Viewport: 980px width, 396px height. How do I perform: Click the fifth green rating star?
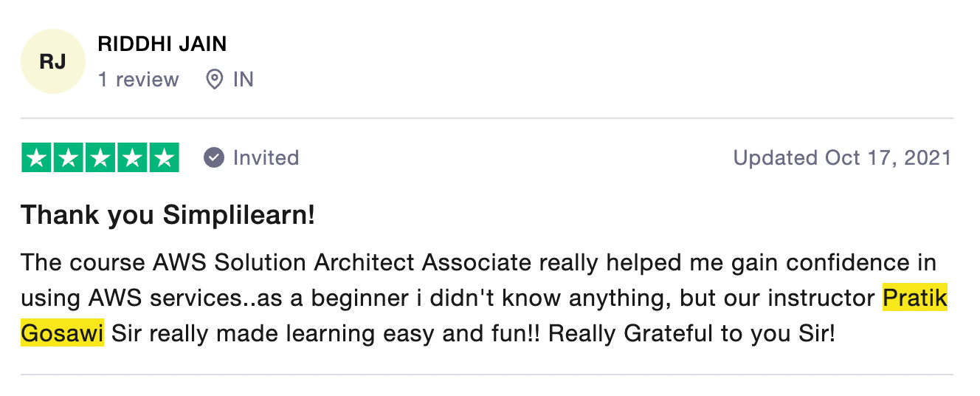pyautogui.click(x=164, y=157)
